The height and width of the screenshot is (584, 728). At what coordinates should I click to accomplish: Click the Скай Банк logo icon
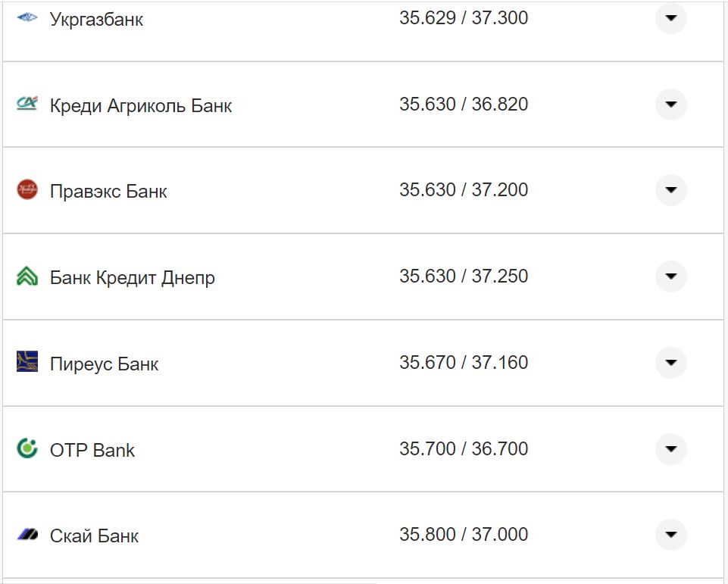click(27, 536)
